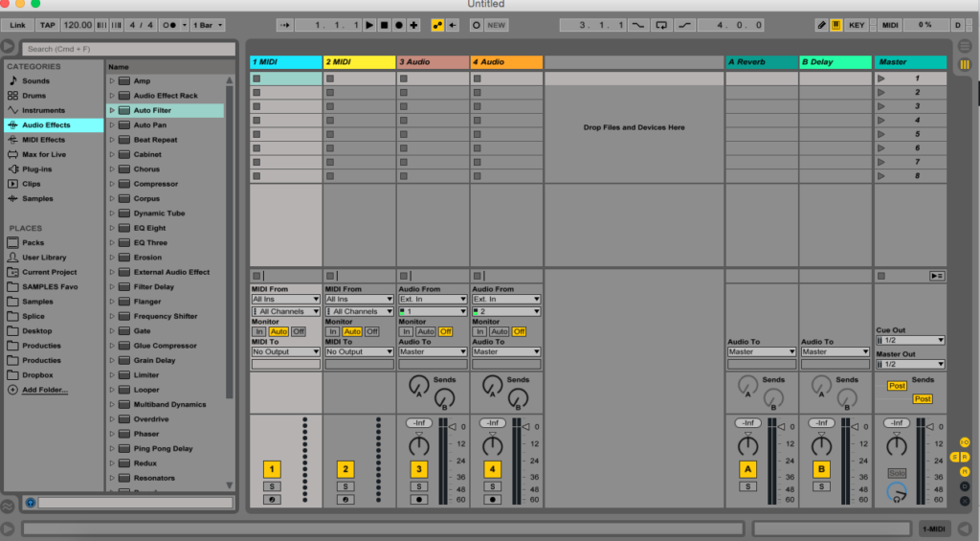This screenshot has width=980, height=541.
Task: Open User Library in Places
Action: 44,257
